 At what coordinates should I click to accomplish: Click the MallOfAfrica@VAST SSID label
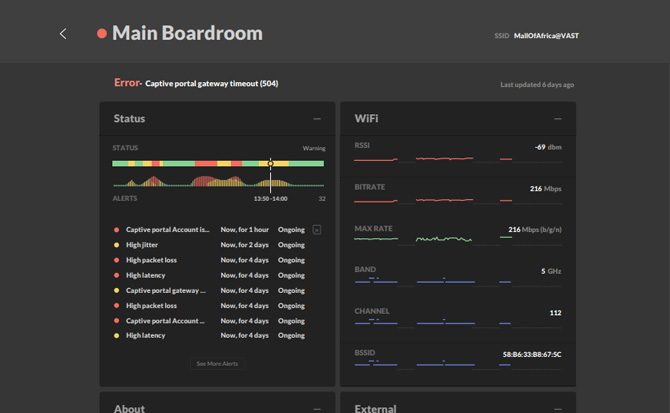(x=546, y=35)
